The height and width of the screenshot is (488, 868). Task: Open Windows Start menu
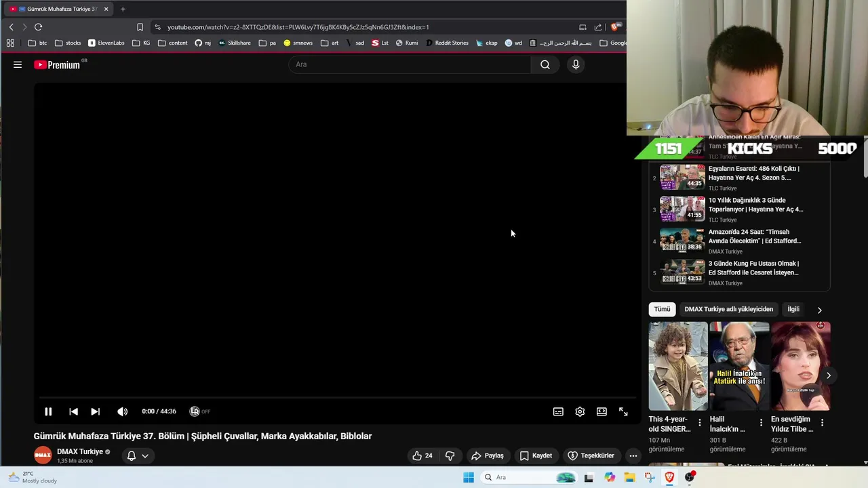pos(468,477)
